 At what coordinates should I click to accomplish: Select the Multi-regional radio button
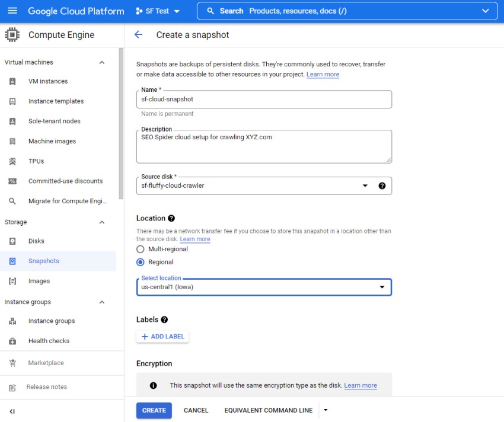[141, 250]
